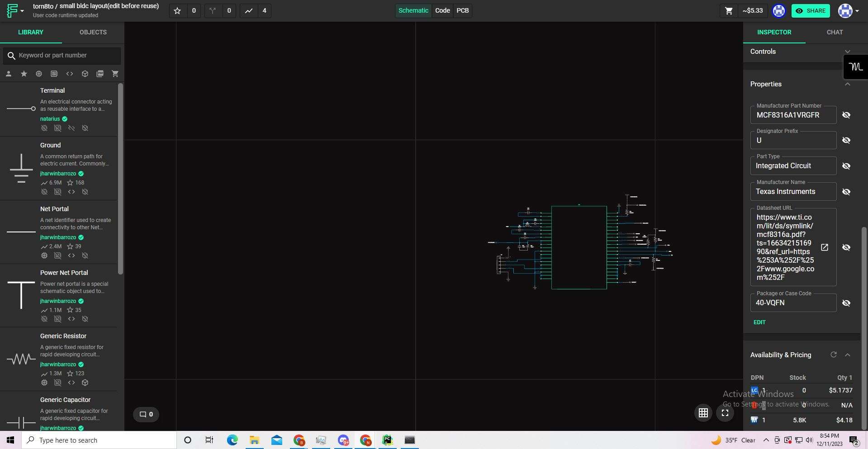This screenshot has height=449, width=868.
Task: Open the Flux logo main menu
Action: [14, 10]
